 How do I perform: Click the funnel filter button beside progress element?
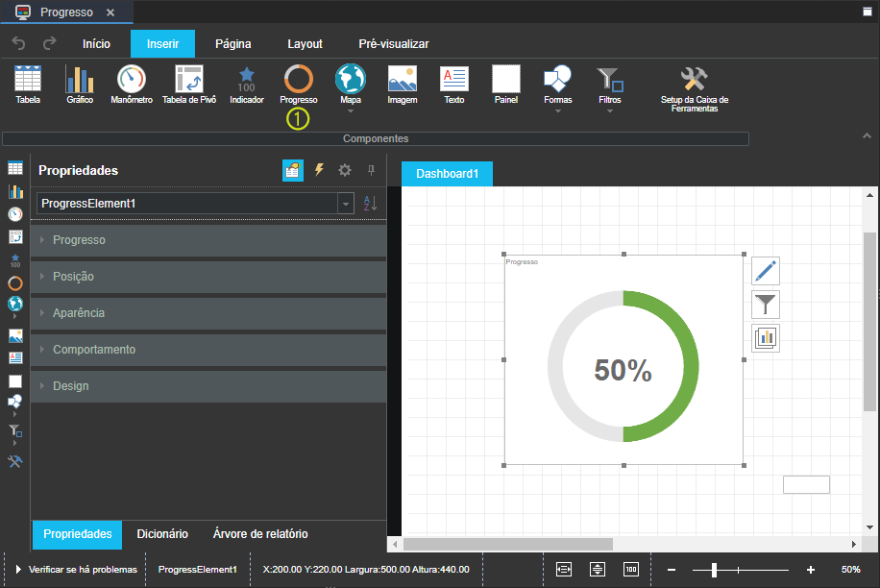[x=766, y=305]
